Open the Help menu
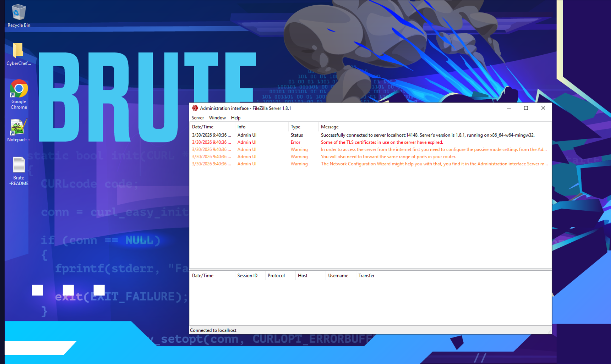This screenshot has height=364, width=611. point(235,118)
